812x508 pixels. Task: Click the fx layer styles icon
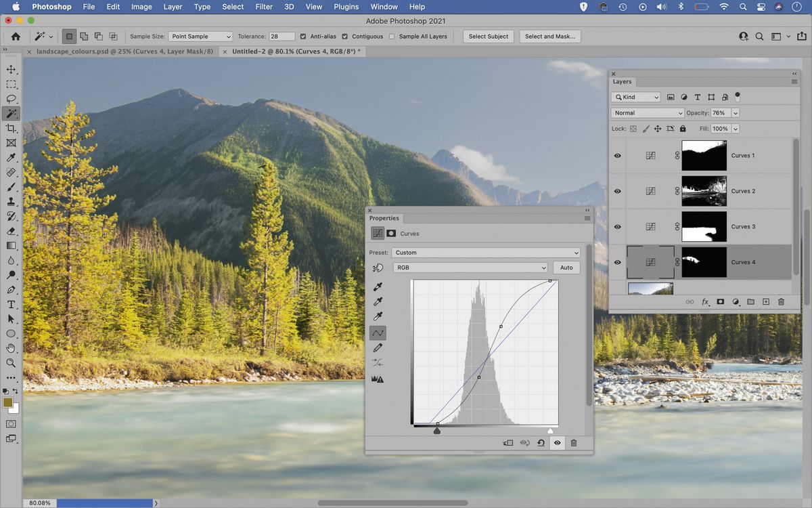tap(705, 301)
